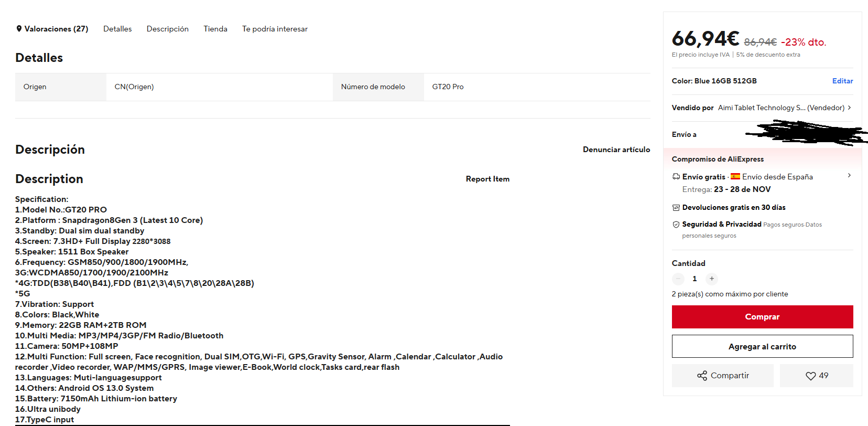The height and width of the screenshot is (426, 868).
Task: Click the free returns box icon
Action: click(676, 208)
